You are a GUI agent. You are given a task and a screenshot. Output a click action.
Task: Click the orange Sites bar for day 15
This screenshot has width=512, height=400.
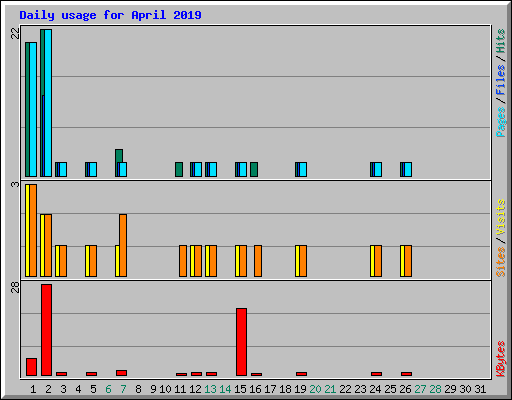coord(243,261)
